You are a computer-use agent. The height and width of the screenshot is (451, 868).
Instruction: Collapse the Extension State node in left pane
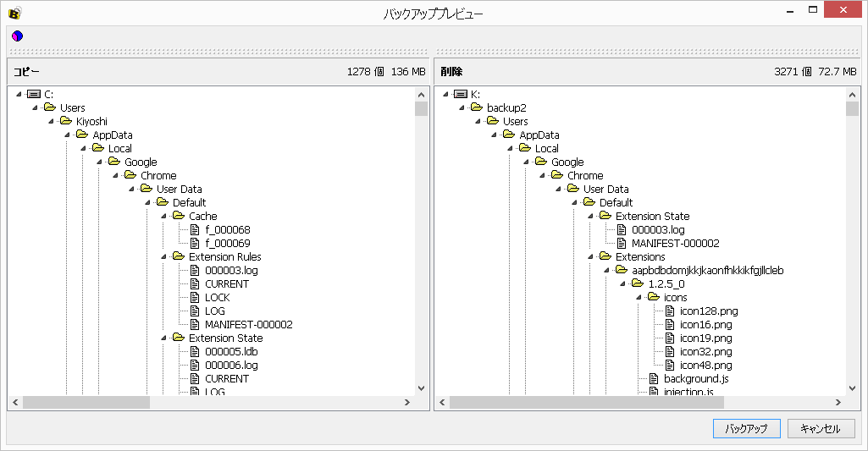[163, 338]
